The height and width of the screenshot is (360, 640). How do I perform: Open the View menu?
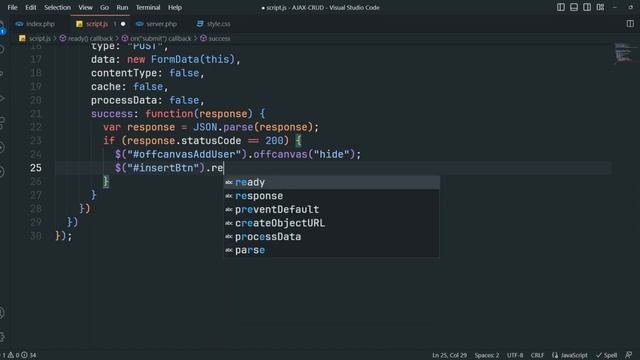tap(85, 7)
